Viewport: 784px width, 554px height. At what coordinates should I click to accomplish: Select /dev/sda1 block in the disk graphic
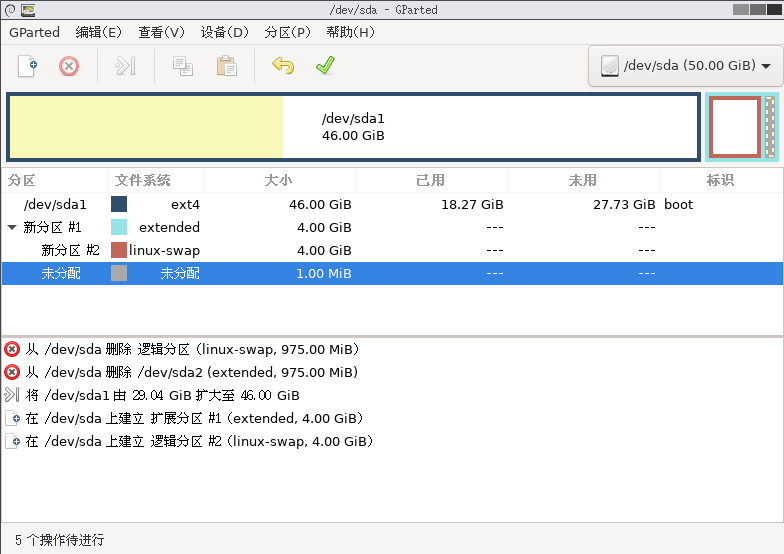[x=353, y=127]
